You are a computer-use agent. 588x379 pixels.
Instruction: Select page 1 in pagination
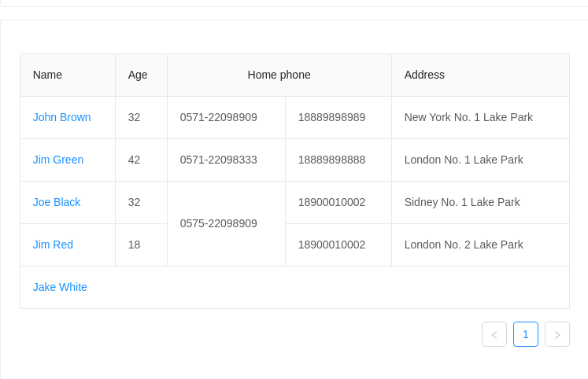[526, 334]
